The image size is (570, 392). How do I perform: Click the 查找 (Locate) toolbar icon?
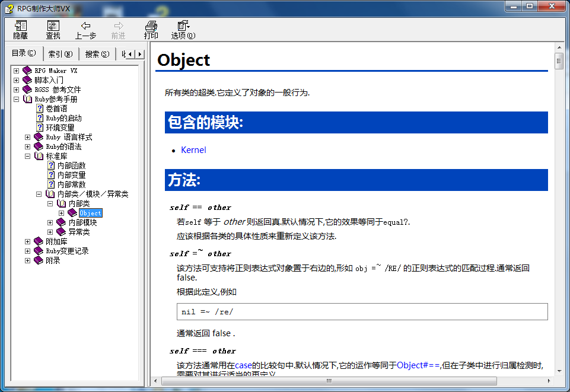coord(53,26)
